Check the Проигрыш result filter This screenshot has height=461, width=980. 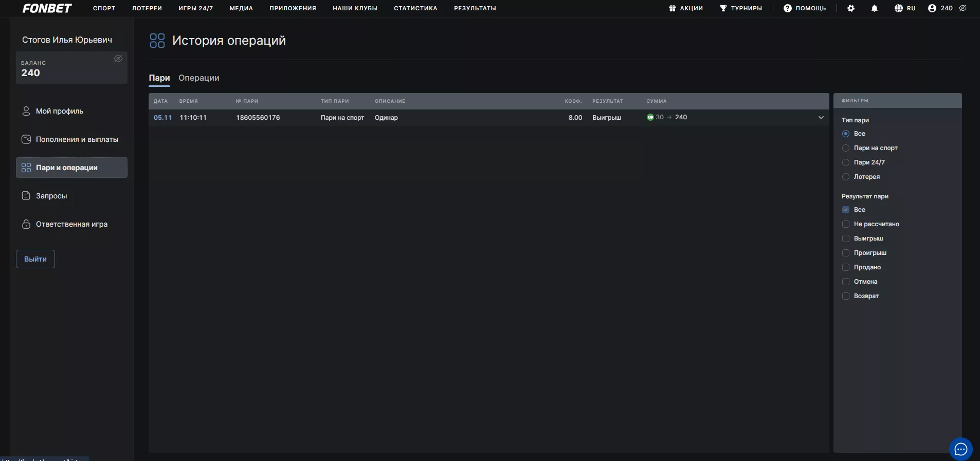point(846,253)
